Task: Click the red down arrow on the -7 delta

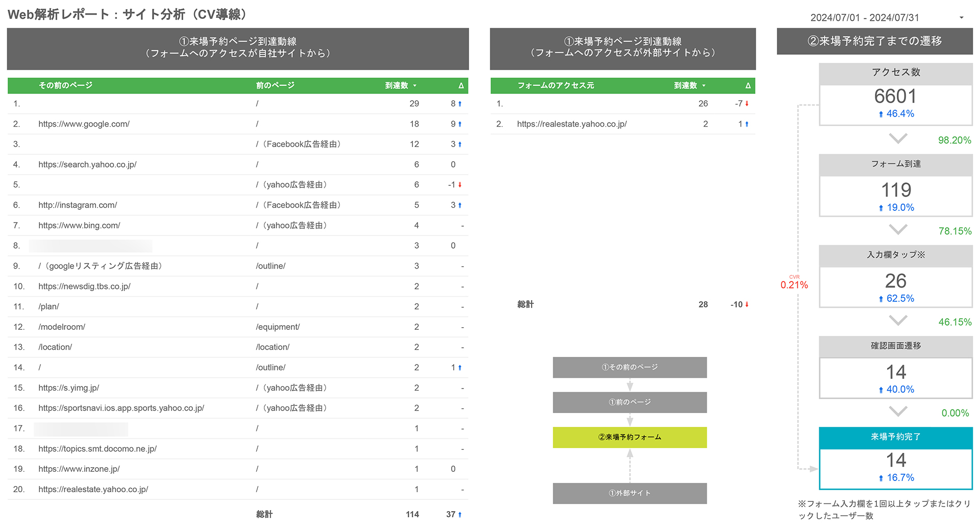Action: 746,103
